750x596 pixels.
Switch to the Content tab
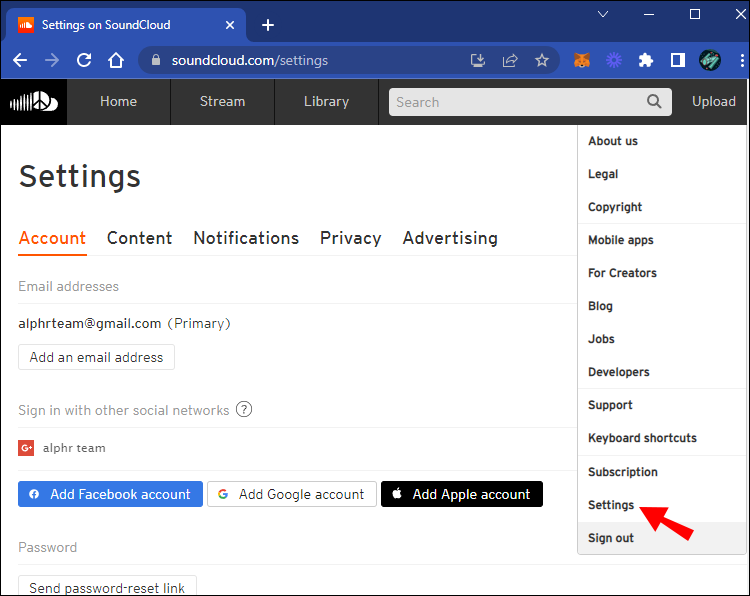tap(139, 238)
